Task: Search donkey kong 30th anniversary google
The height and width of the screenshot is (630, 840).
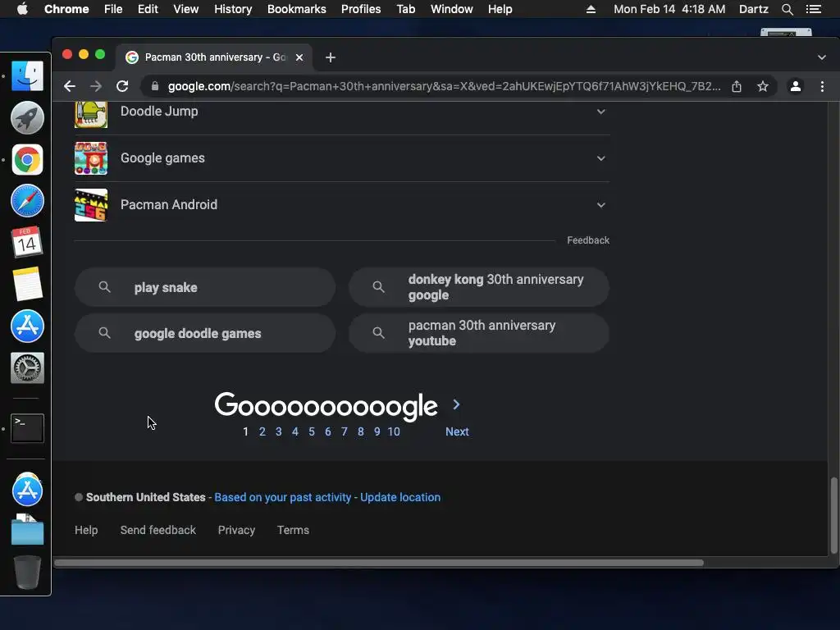Action: pos(479,287)
